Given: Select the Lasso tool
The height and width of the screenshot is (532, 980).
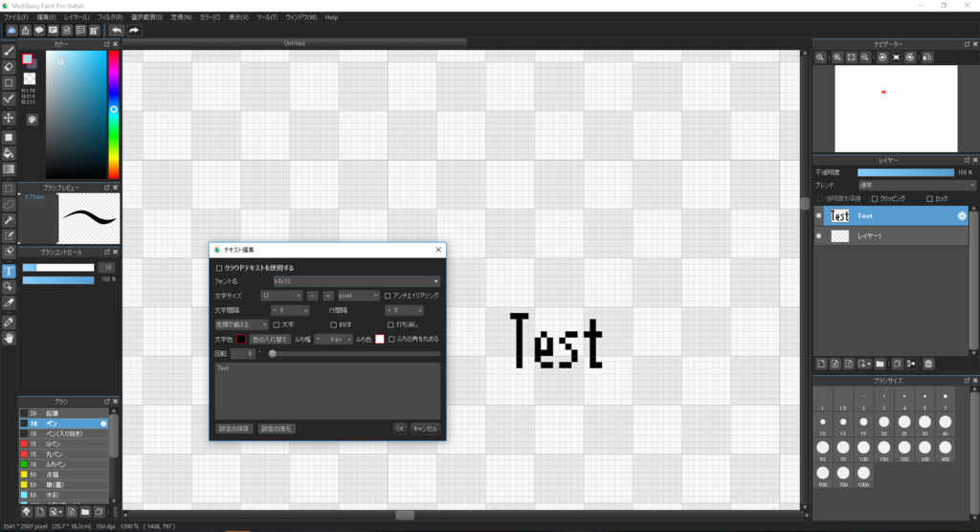Looking at the screenshot, I should pos(9,205).
